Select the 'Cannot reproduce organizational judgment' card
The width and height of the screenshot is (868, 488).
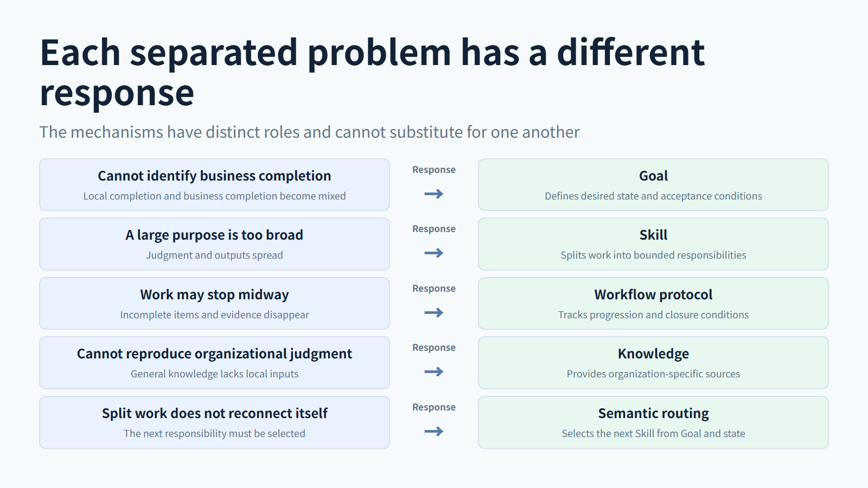coord(214,363)
